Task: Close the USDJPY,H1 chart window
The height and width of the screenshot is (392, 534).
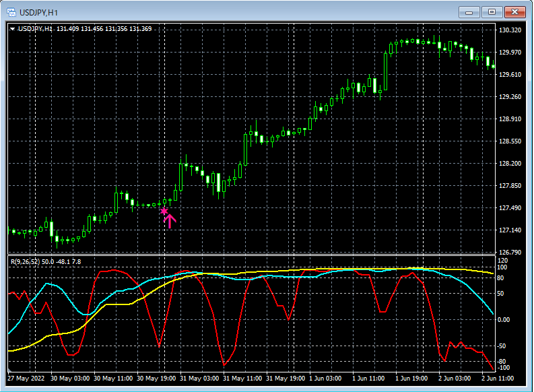Action: [515, 12]
